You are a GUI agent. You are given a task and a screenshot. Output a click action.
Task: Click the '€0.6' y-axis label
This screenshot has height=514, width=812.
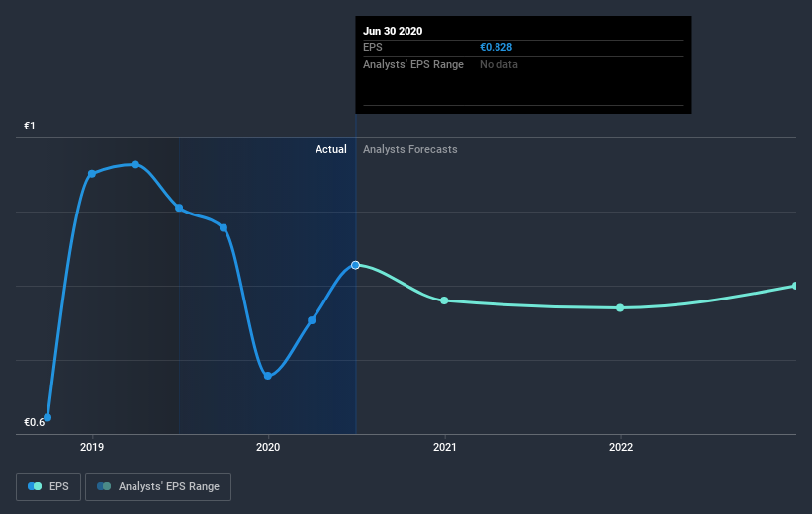click(x=35, y=422)
